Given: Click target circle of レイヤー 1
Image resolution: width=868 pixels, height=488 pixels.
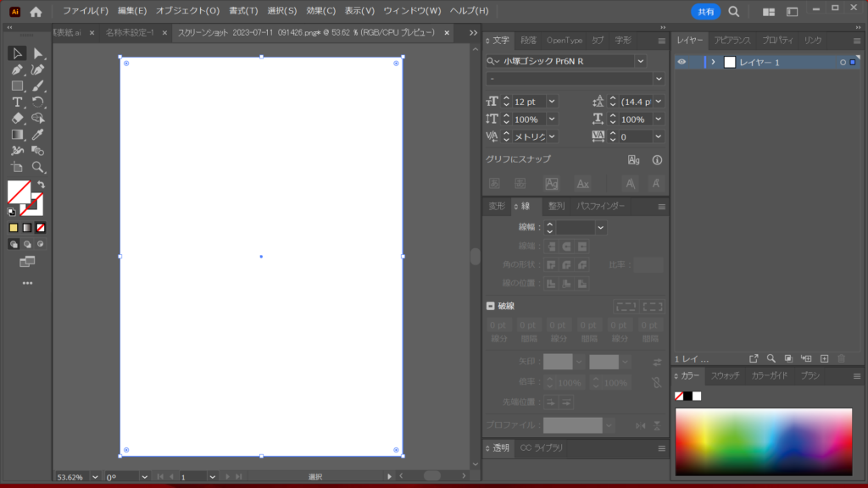Looking at the screenshot, I should (x=843, y=63).
